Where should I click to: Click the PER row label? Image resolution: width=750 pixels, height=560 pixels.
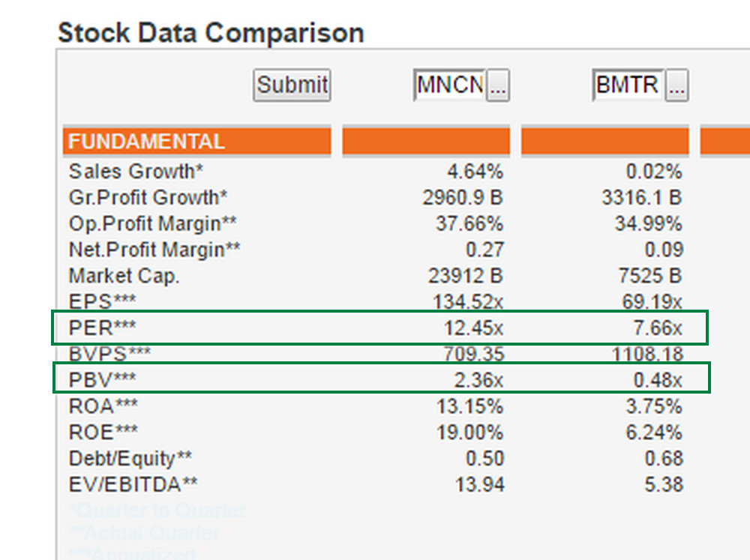tap(103, 328)
